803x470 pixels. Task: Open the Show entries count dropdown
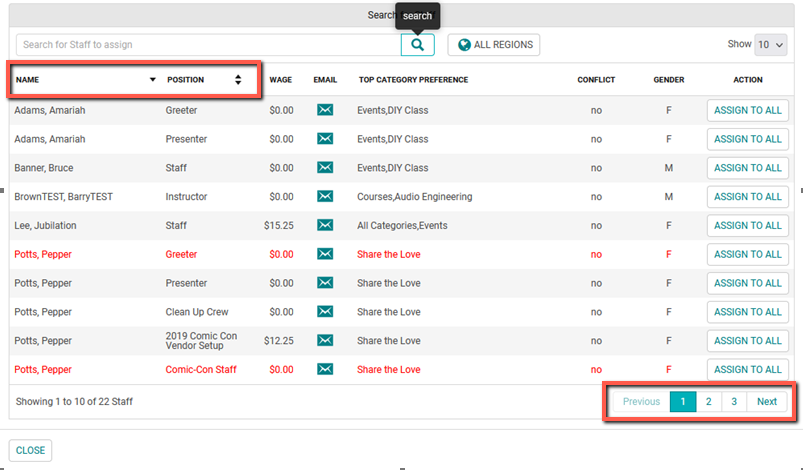(x=770, y=45)
